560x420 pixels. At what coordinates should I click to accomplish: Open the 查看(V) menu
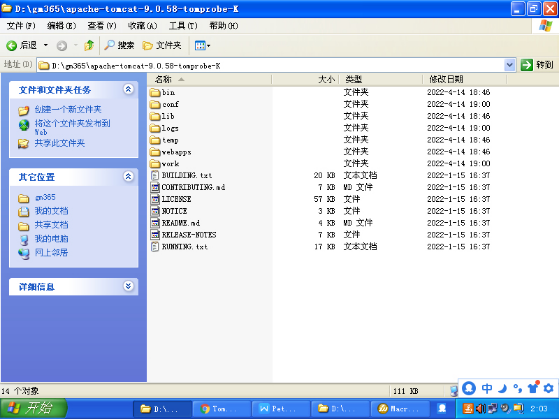click(x=102, y=26)
